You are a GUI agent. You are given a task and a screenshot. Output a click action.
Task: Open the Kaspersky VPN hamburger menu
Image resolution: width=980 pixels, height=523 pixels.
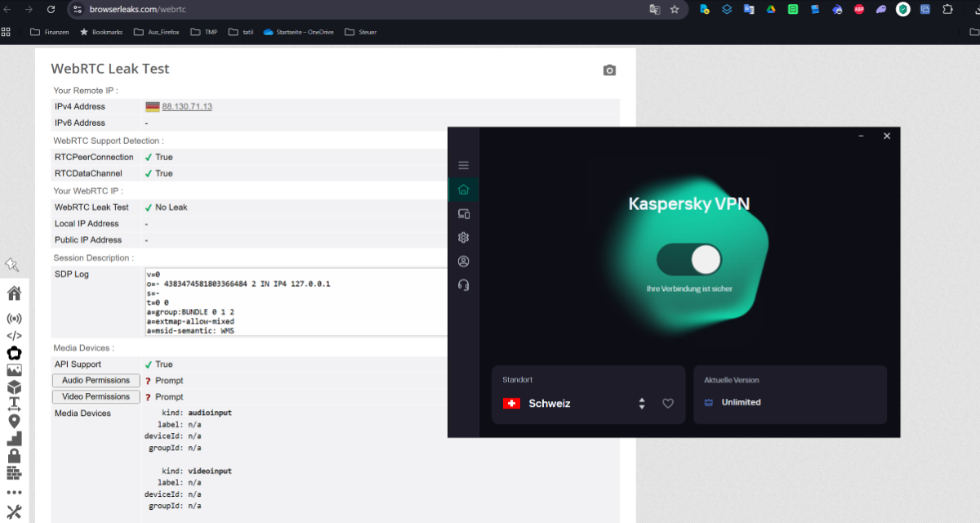tap(463, 165)
